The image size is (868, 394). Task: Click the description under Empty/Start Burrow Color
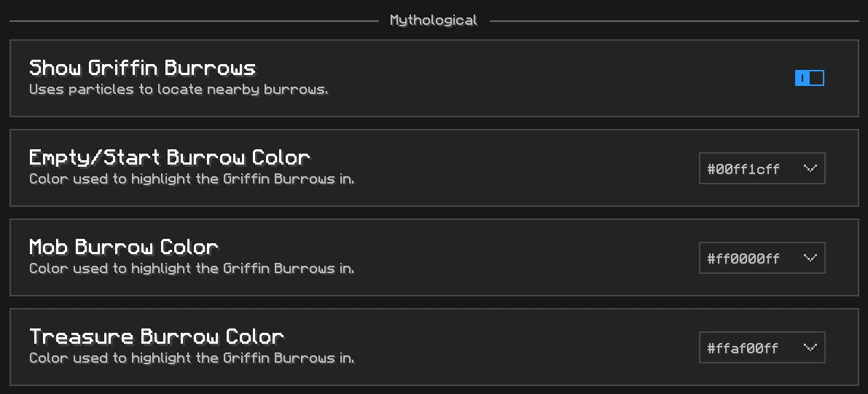(192, 179)
